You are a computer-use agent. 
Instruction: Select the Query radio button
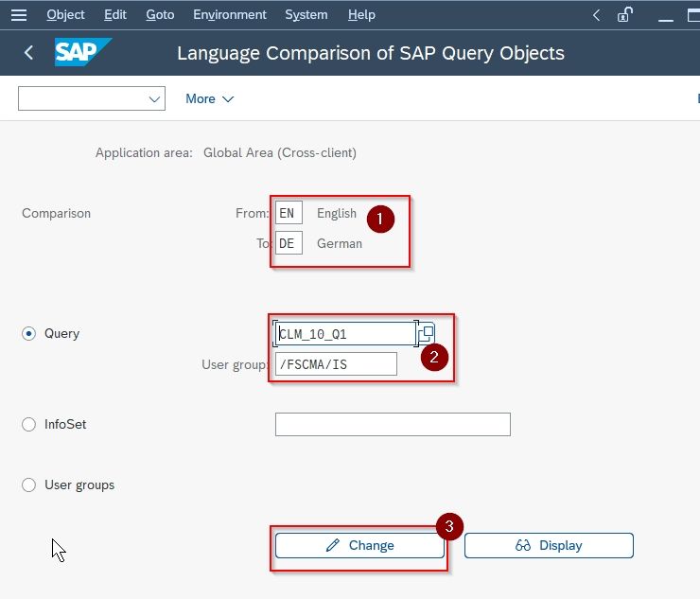(x=28, y=334)
